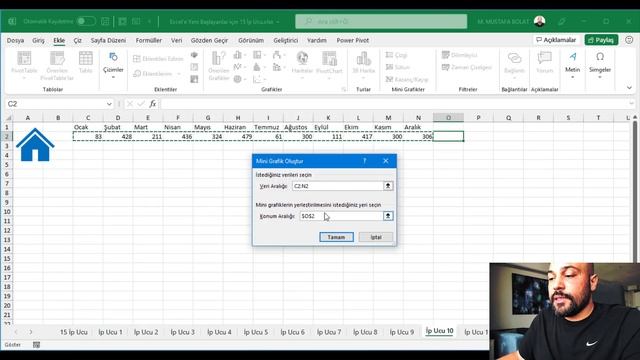Switch to the Veri tab
Screen dimensions: 640x360
(x=176, y=40)
